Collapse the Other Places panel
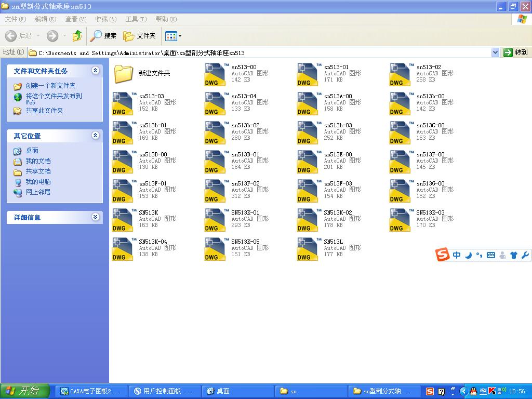The width and height of the screenshot is (532, 399). (95, 136)
